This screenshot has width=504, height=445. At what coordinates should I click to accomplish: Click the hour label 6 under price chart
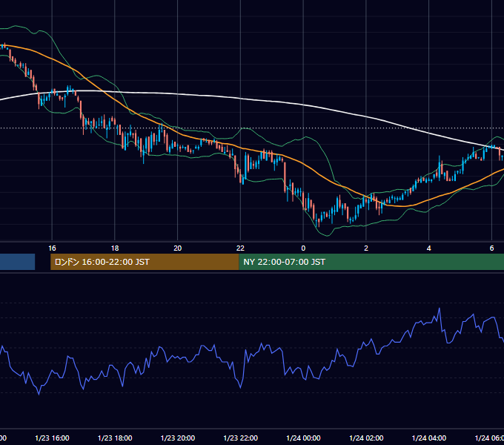[x=491, y=248]
